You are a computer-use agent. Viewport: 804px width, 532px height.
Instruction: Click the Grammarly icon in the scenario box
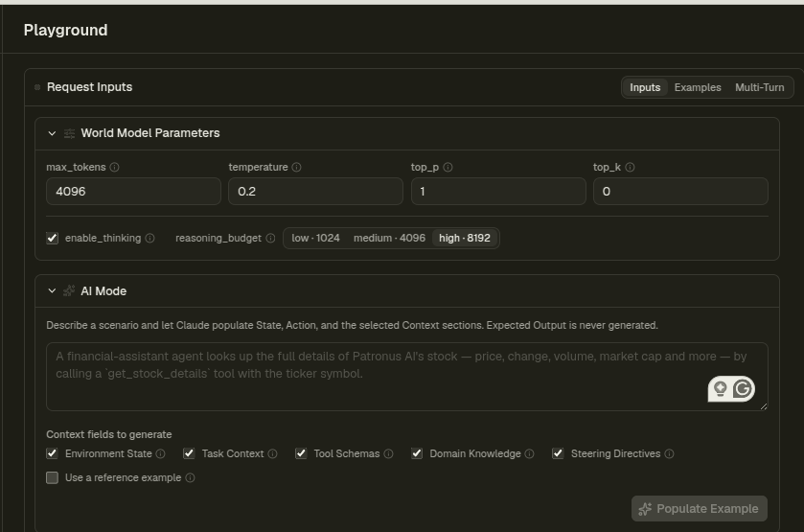tap(743, 389)
